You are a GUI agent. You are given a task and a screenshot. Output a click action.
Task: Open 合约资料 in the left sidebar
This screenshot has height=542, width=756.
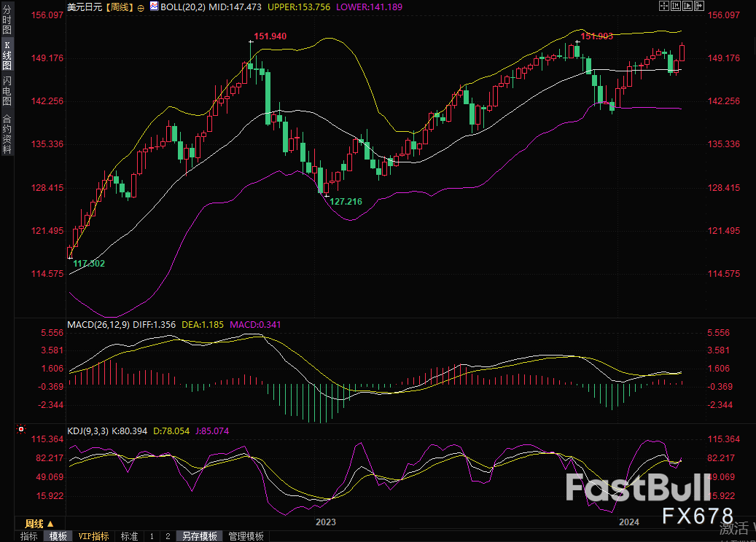coord(7,133)
